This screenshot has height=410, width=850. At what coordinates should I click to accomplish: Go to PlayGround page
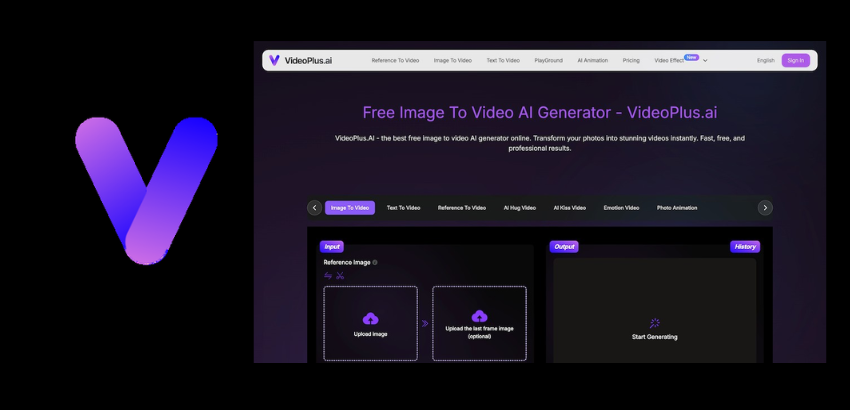point(549,61)
